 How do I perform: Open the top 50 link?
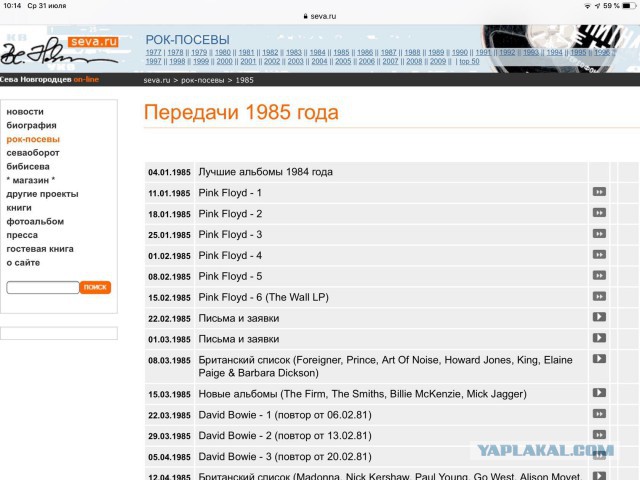pyautogui.click(x=469, y=62)
